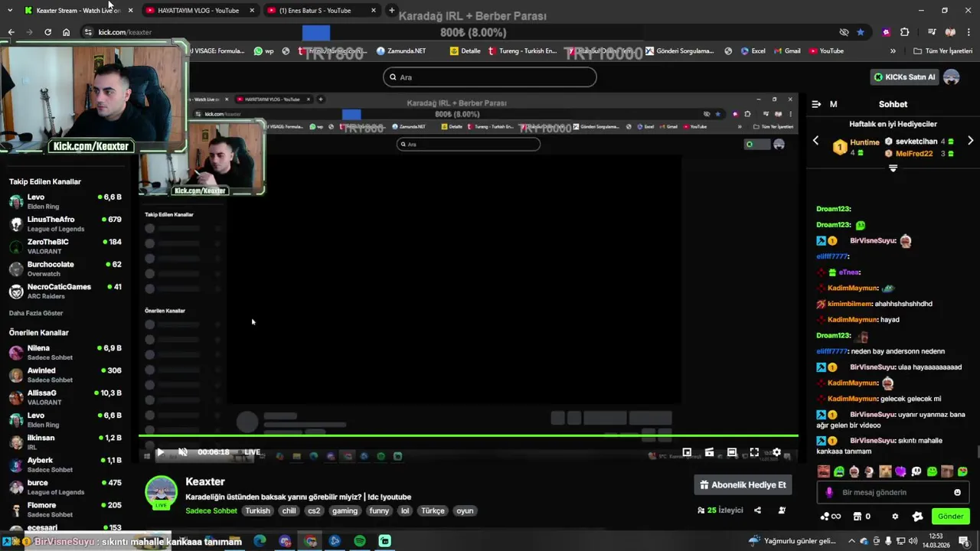Open chat settings gear below message box
This screenshot has width=980, height=551.
pos(895,517)
